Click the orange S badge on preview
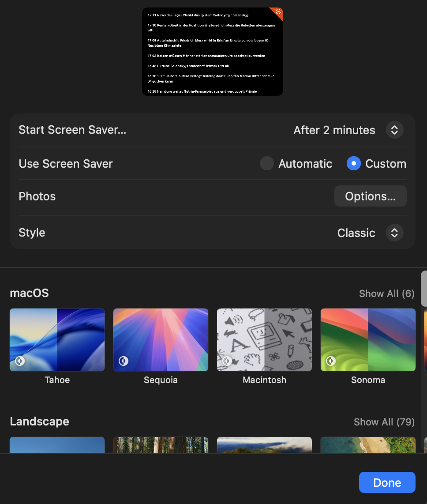 [278, 12]
